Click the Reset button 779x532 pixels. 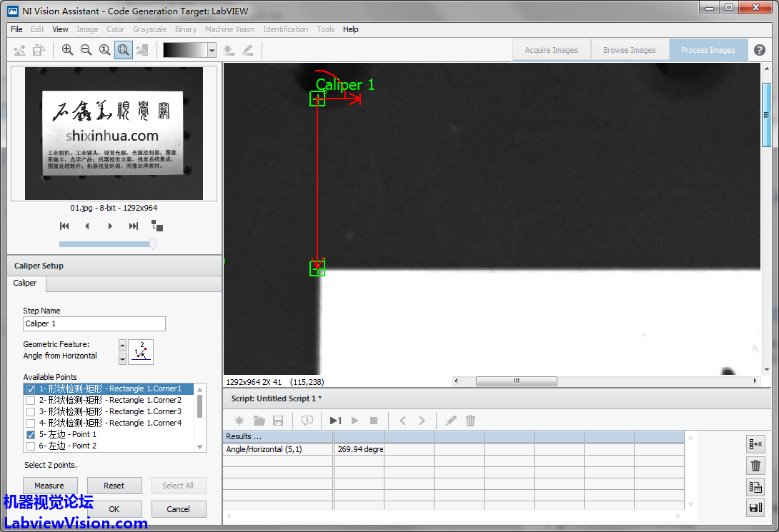click(x=114, y=486)
